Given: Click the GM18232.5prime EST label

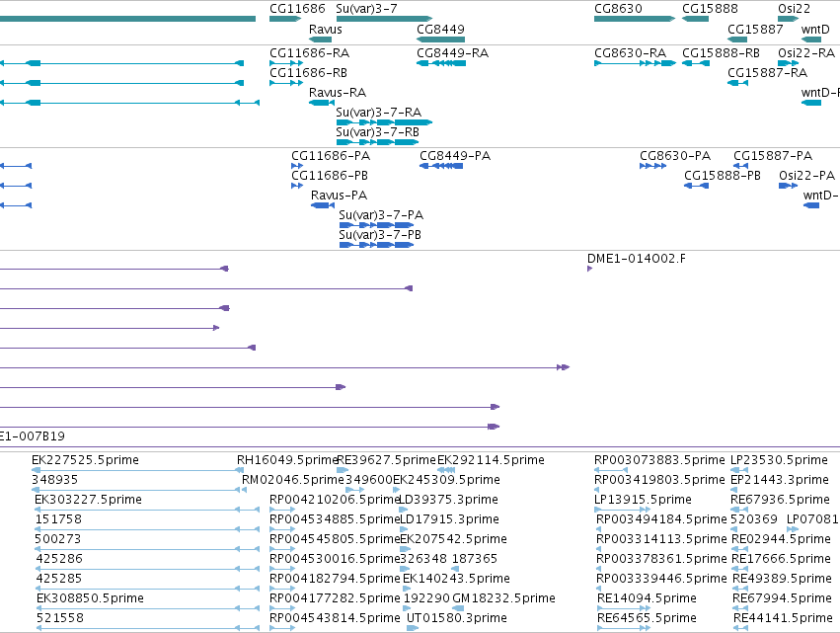Looking at the screenshot, I should (x=503, y=598).
